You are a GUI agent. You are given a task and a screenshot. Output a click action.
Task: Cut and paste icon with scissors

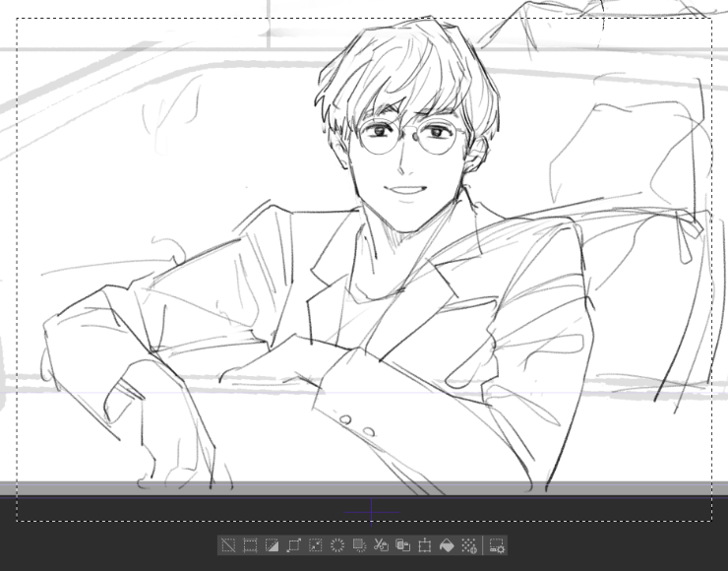pyautogui.click(x=381, y=545)
